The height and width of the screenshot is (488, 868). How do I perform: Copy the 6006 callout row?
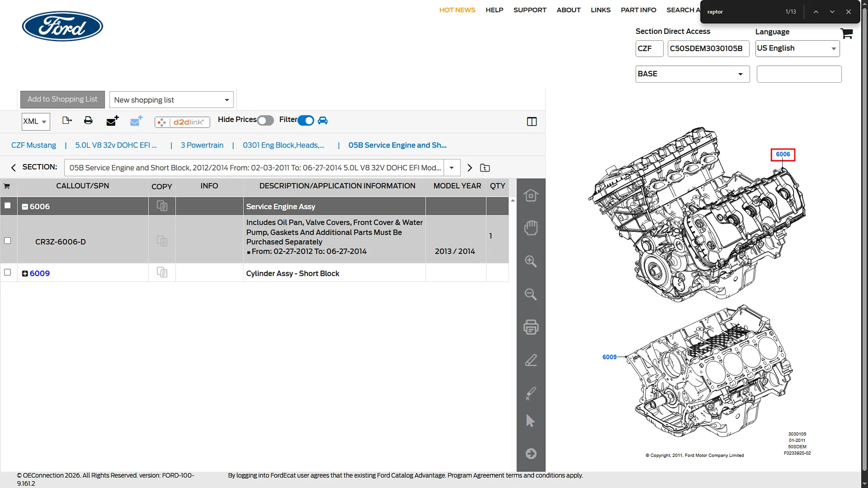[x=162, y=206]
